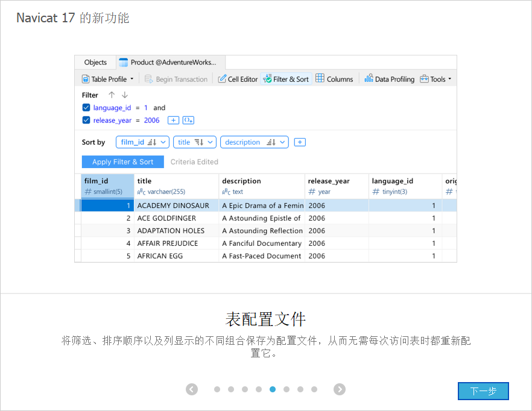Add a bracketed filter group button
The width and height of the screenshot is (532, 411).
coord(188,121)
